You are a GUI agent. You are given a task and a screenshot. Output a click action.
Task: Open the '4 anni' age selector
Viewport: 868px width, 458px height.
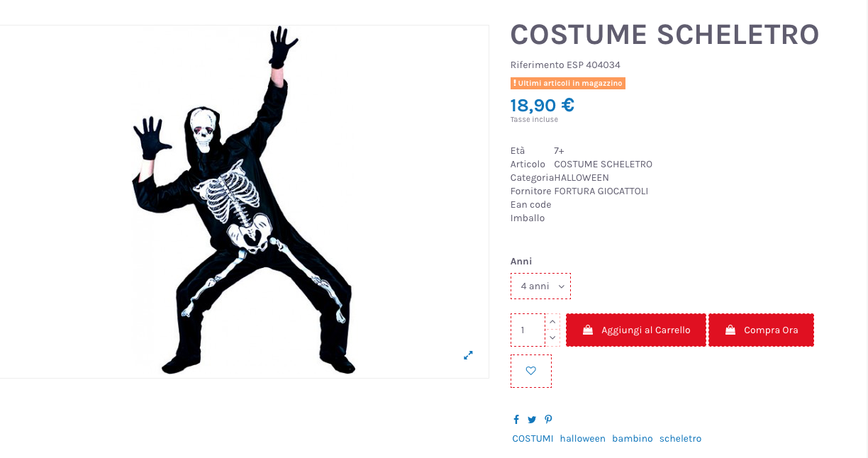(540, 286)
